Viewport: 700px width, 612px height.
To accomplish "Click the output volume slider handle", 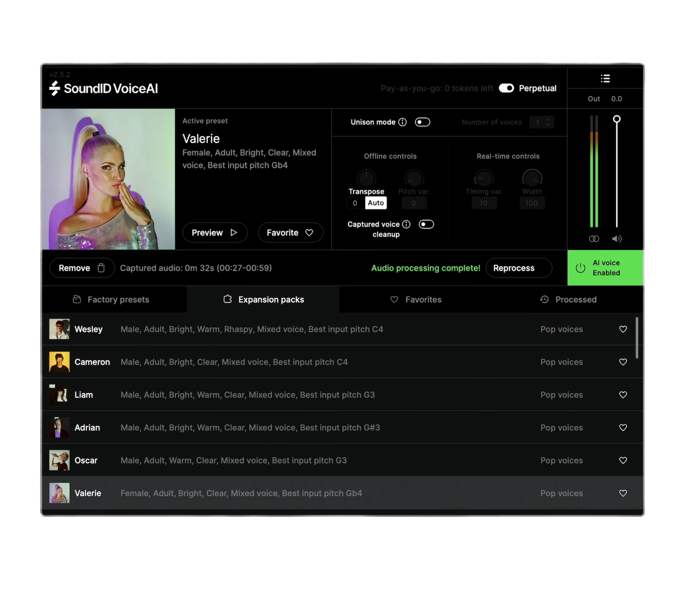I will tap(617, 119).
